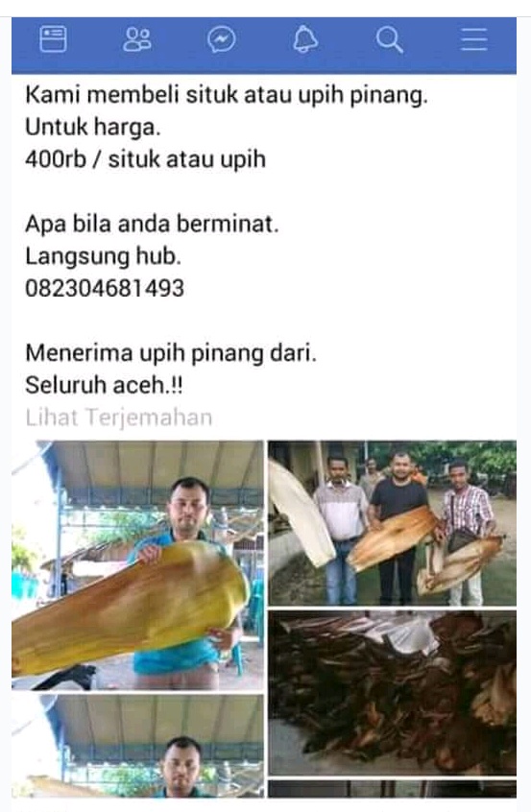This screenshot has width=531, height=812.
Task: Select the '400rb / situk atau upih' line
Action: (x=145, y=159)
